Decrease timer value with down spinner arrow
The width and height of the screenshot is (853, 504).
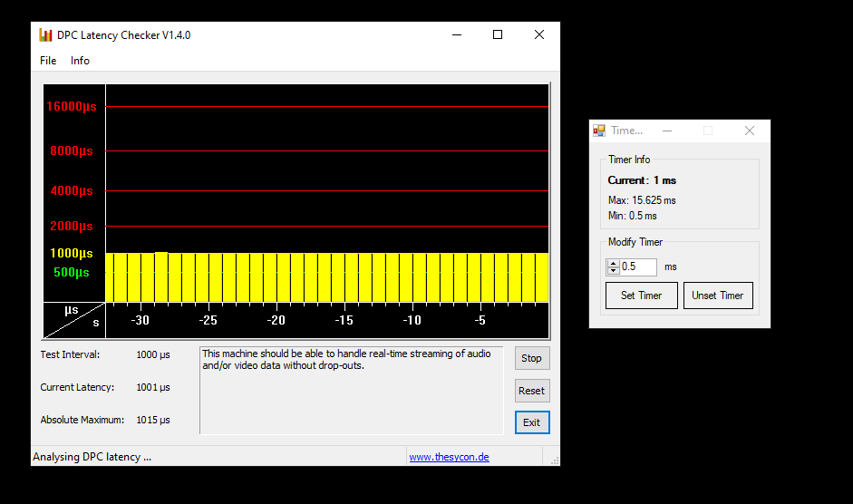pos(613,270)
